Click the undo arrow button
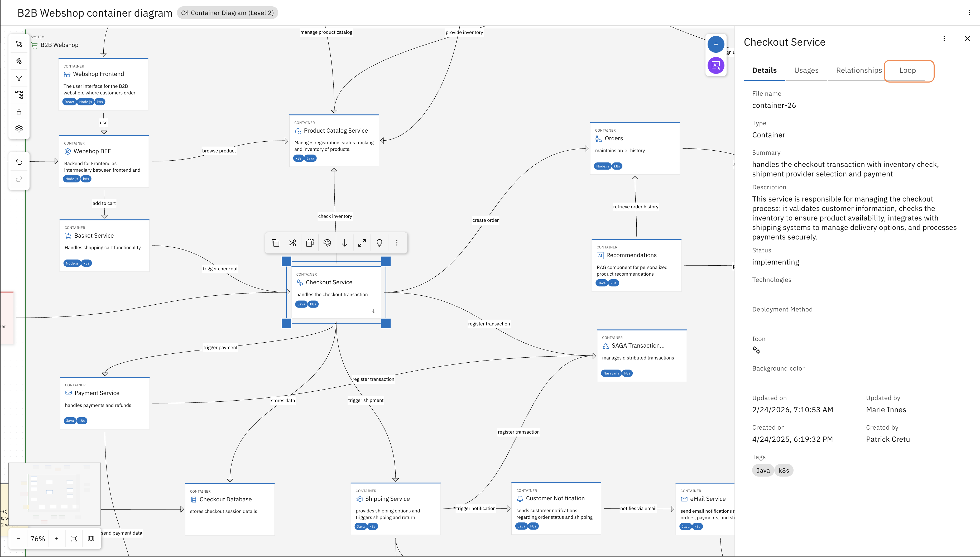 (19, 162)
